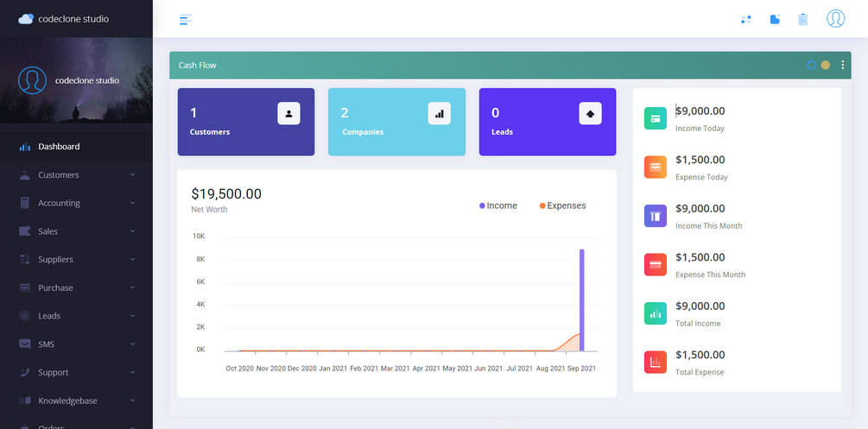Click the Oct 2020 axis label
The image size is (868, 429).
(x=240, y=368)
